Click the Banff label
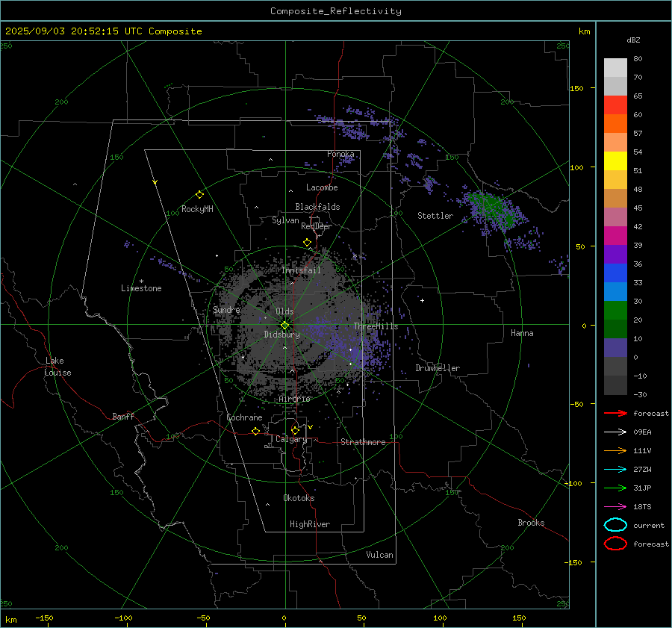This screenshot has width=672, height=628. (123, 416)
